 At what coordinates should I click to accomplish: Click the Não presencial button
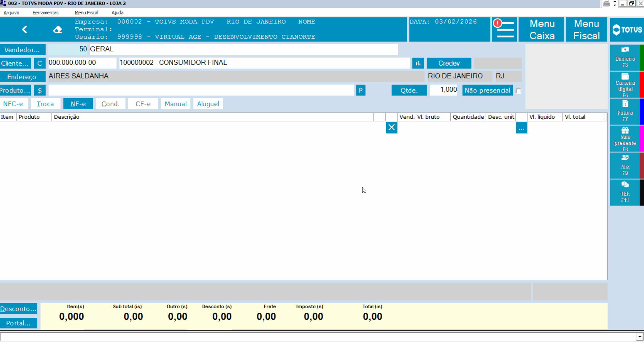[487, 90]
